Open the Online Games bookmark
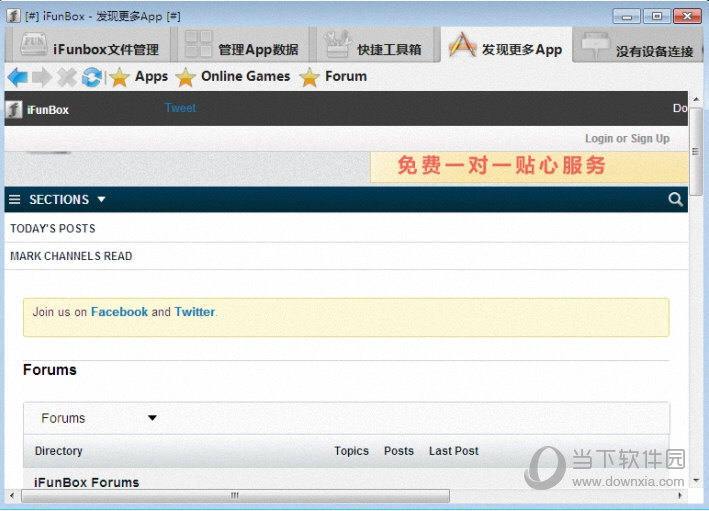This screenshot has height=511, width=709. 246,76
